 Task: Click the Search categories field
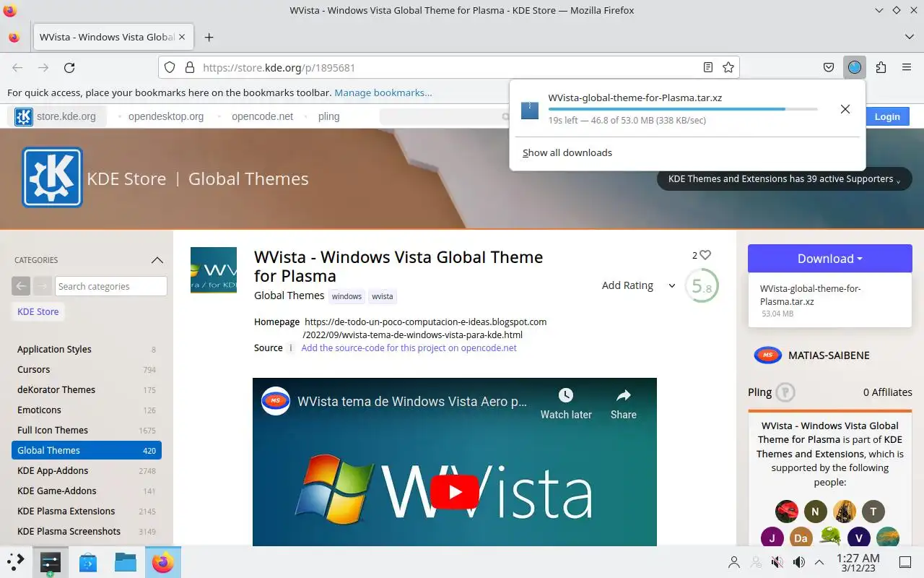111,286
